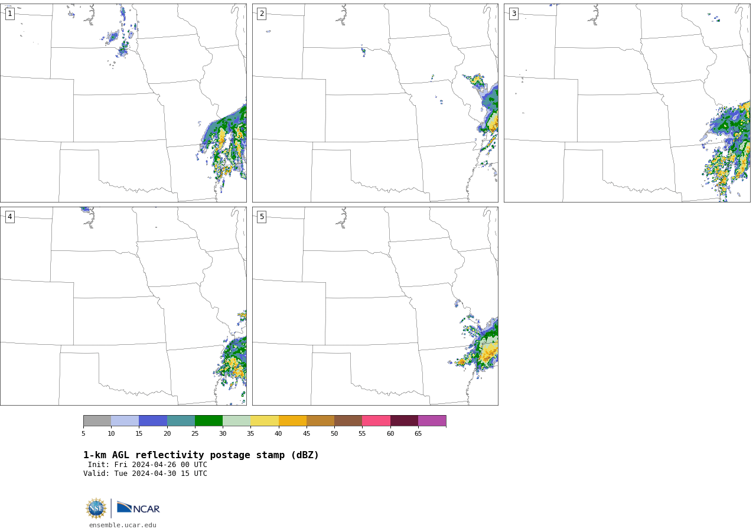Click the orange 40-45 dBZ swatch

point(292,421)
